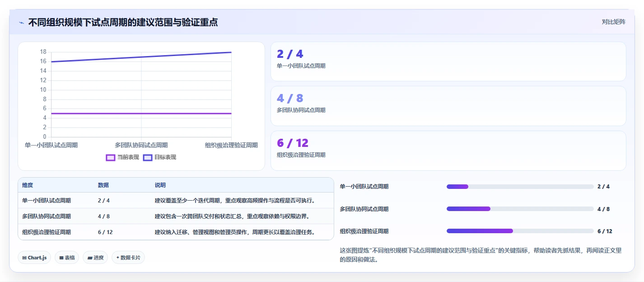644x282 pixels.
Task: Click the 2 / 4 value right of the progress bar
Action: pos(603,187)
